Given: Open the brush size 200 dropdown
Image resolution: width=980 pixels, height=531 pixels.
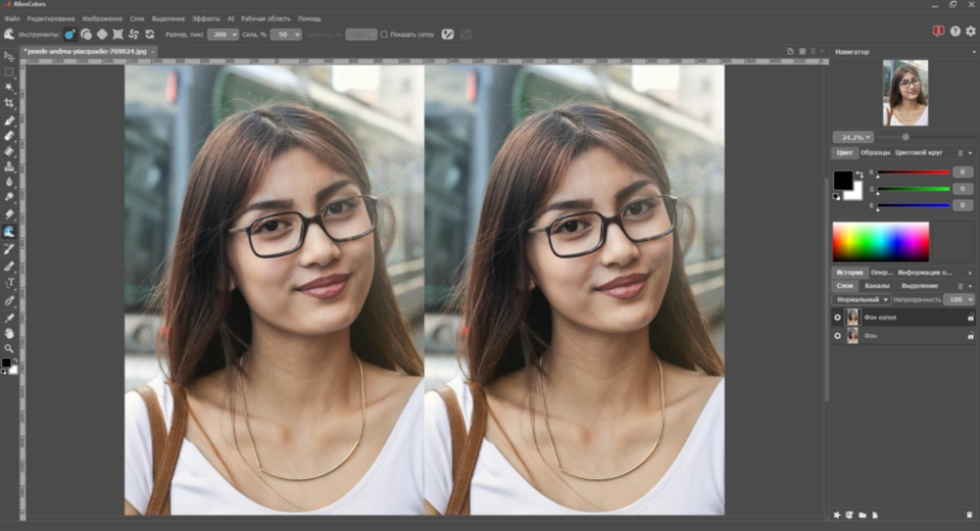Looking at the screenshot, I should (223, 34).
